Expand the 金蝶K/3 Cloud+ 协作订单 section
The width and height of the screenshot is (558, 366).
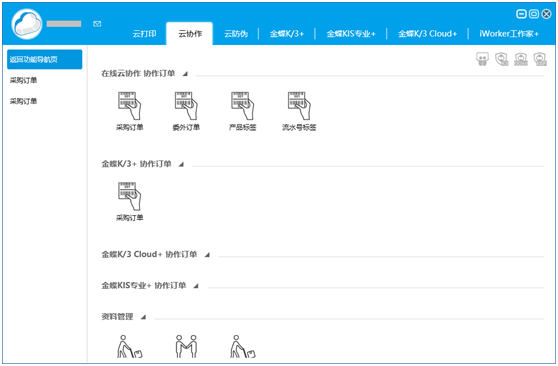pos(207,255)
